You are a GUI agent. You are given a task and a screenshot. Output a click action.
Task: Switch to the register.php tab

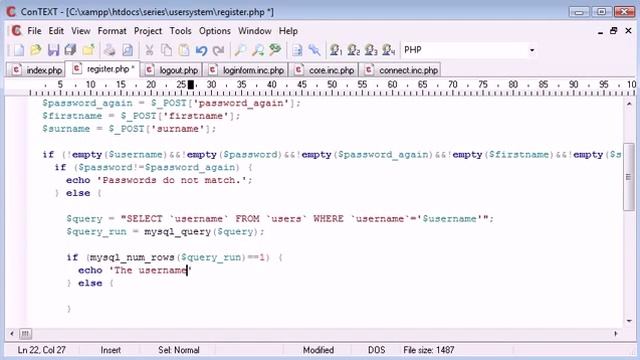pos(102,69)
